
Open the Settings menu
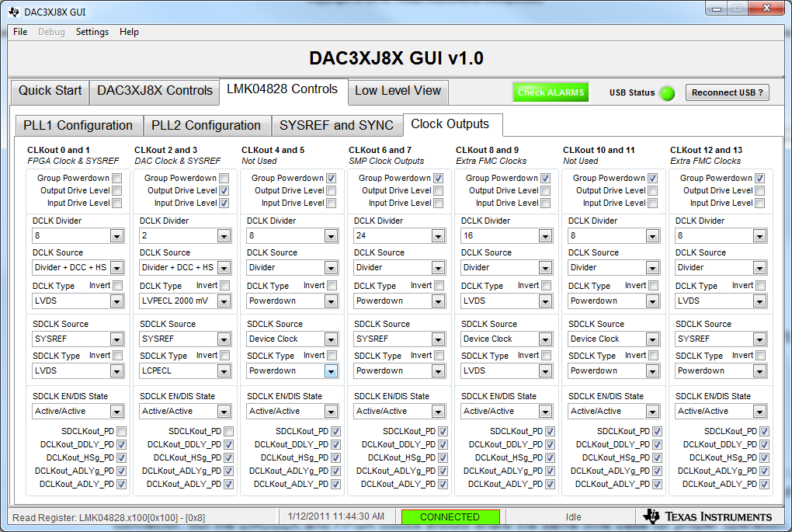92,32
